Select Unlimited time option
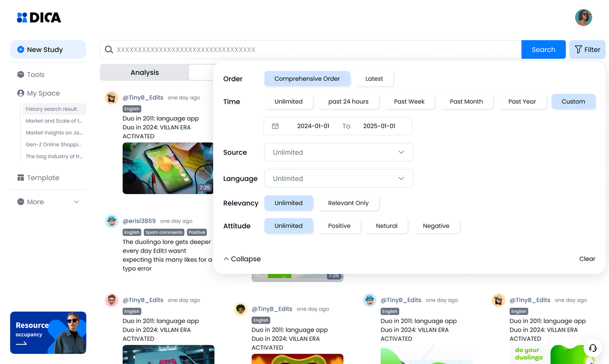This screenshot has width=609, height=364. point(288,101)
